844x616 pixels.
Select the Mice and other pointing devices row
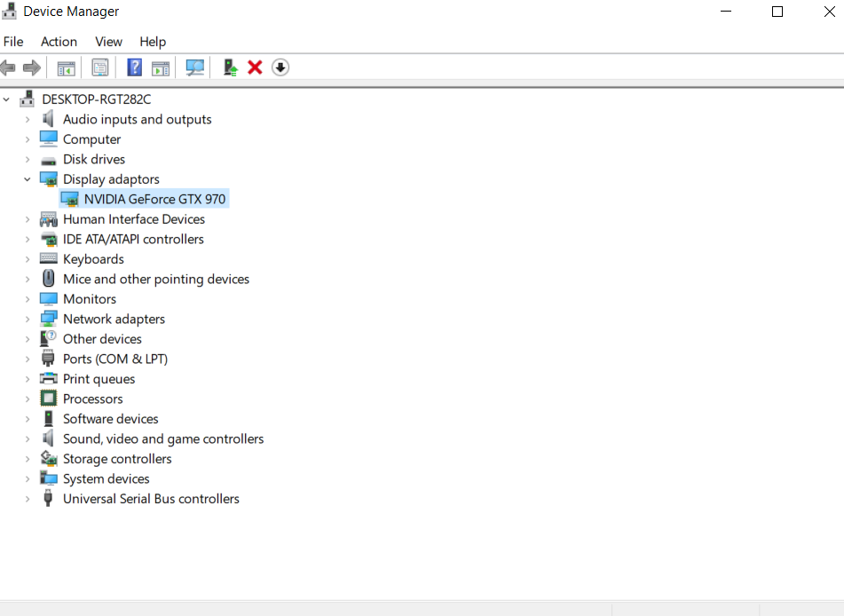pyautogui.click(x=156, y=279)
